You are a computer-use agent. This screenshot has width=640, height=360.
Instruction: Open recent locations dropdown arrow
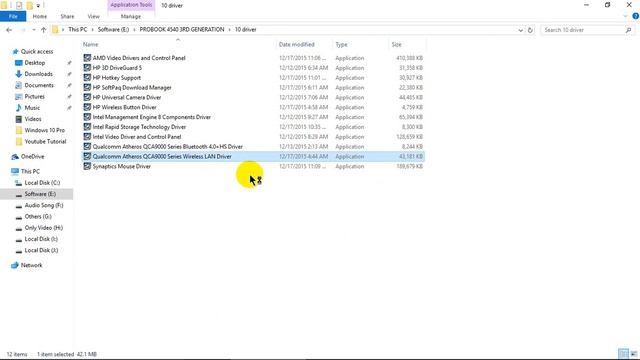[34, 30]
